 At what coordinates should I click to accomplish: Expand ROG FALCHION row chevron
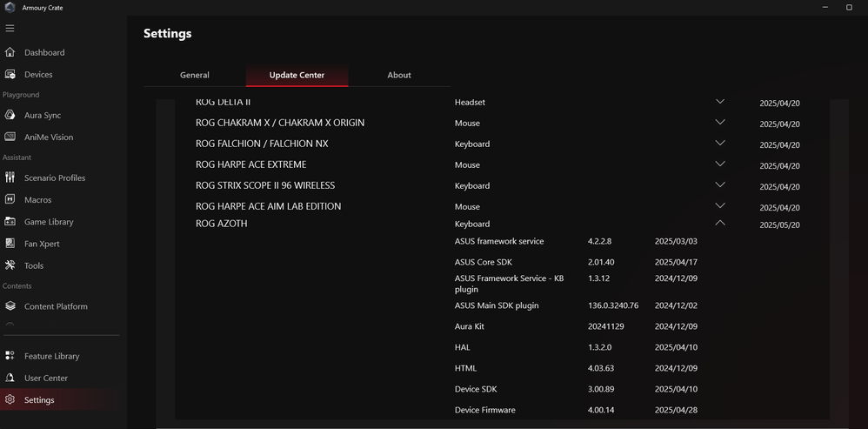point(720,143)
